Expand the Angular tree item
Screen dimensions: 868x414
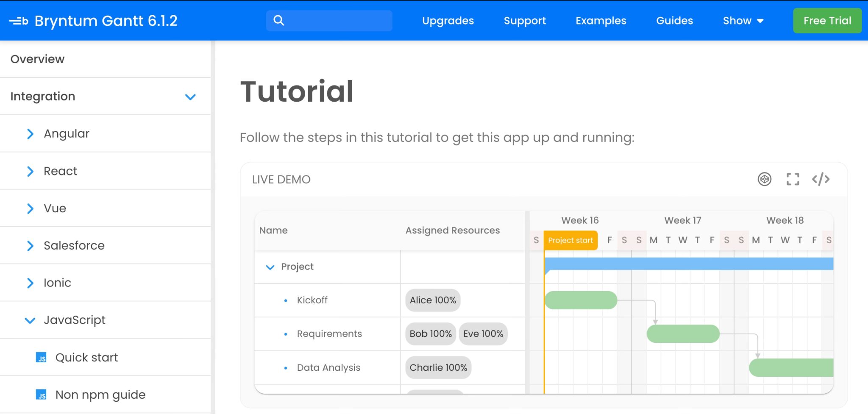[30, 134]
